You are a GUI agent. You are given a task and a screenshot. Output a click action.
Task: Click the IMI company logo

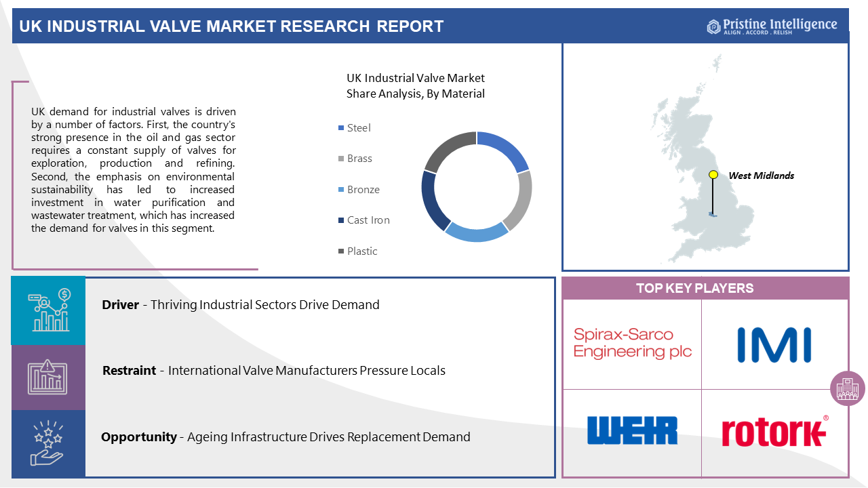click(774, 344)
